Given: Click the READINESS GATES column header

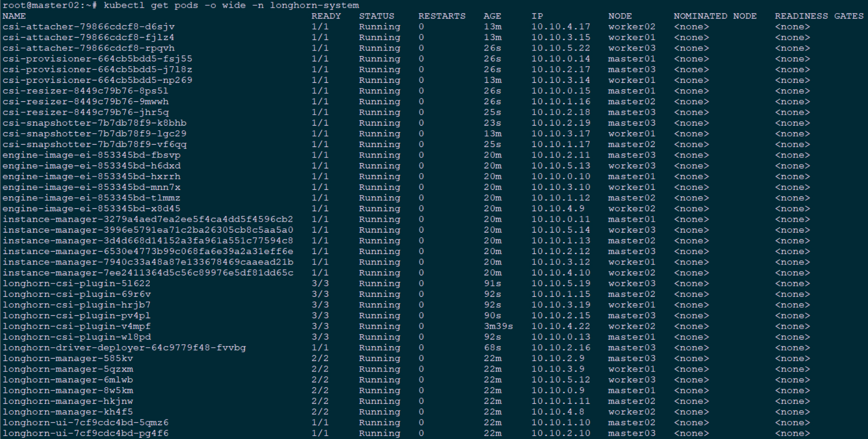Looking at the screenshot, I should click(x=819, y=16).
